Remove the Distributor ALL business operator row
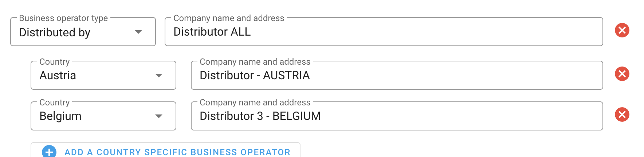The image size is (644, 157). pos(622,30)
